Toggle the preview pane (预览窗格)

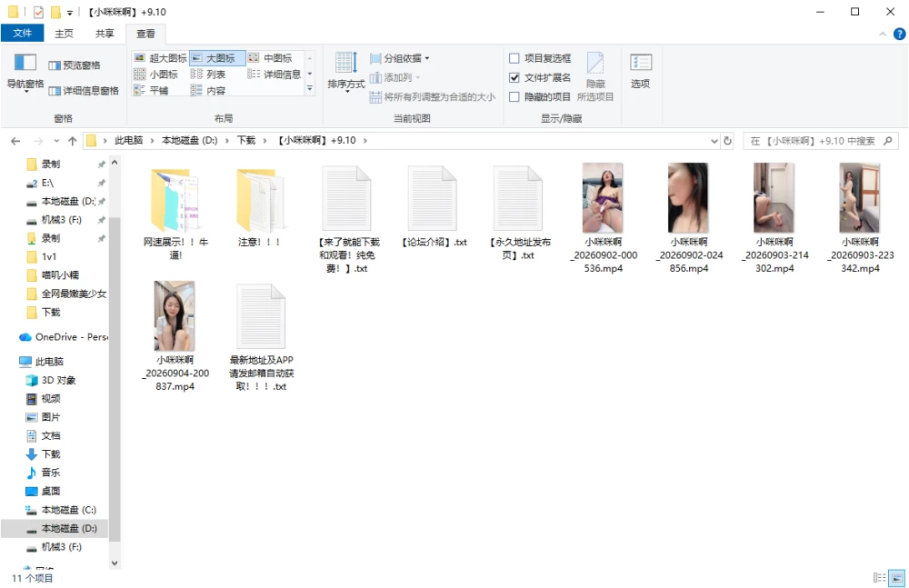click(x=75, y=65)
